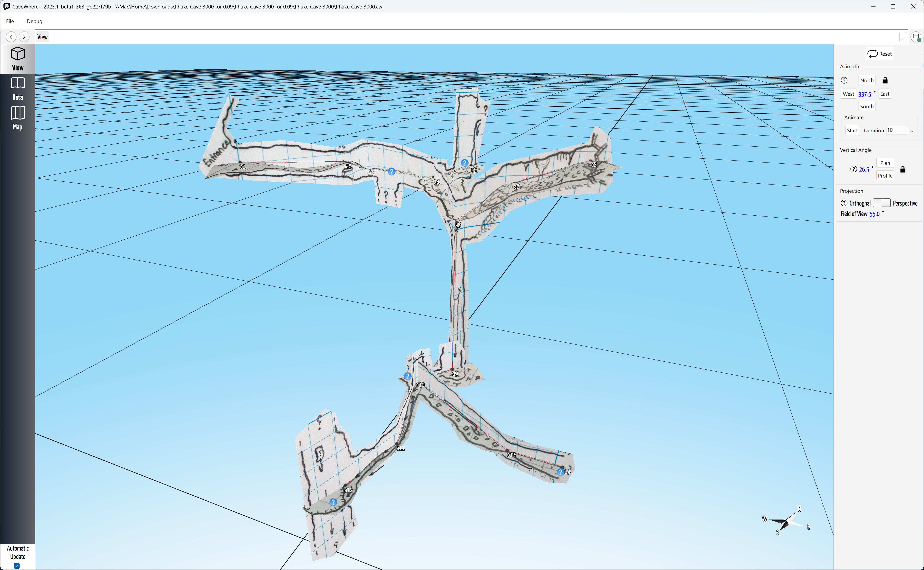Click the lead marker near station a5
924x570 pixels.
pyautogui.click(x=465, y=163)
